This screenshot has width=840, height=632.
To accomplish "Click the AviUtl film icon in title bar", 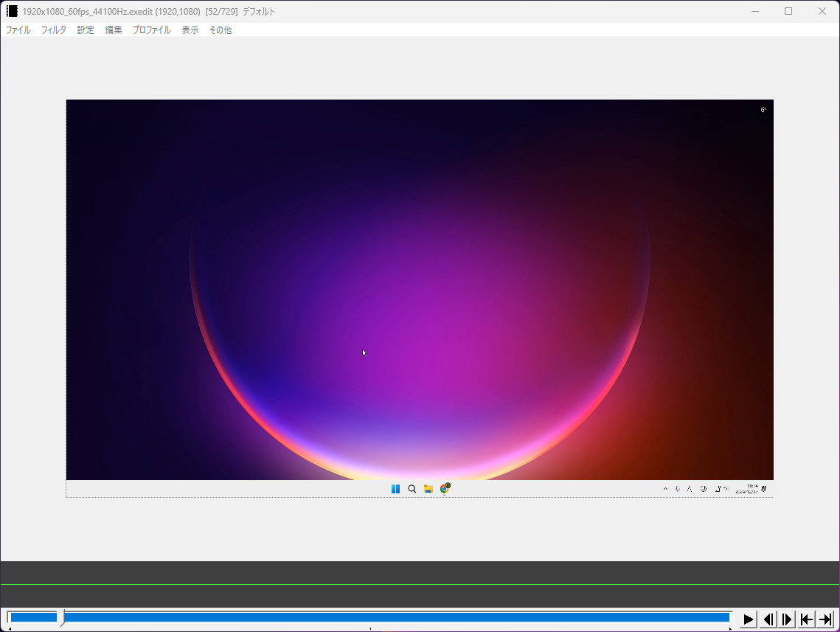I will 12,11.
